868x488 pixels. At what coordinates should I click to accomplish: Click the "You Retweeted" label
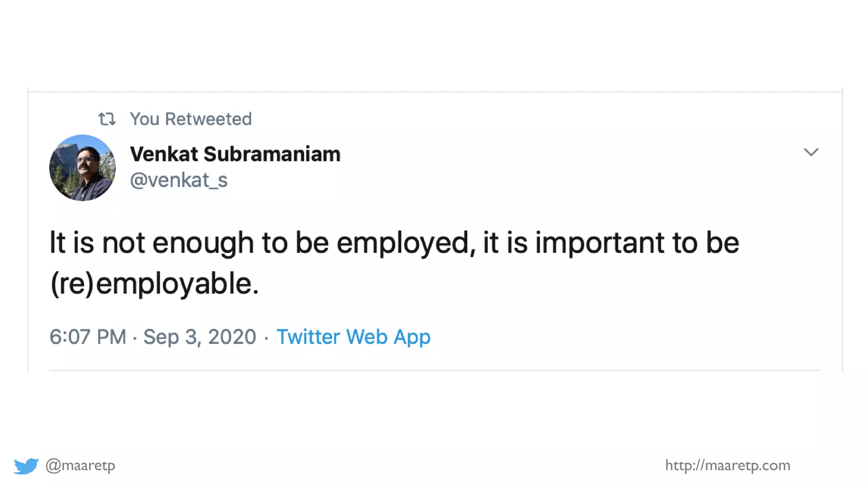click(x=190, y=119)
